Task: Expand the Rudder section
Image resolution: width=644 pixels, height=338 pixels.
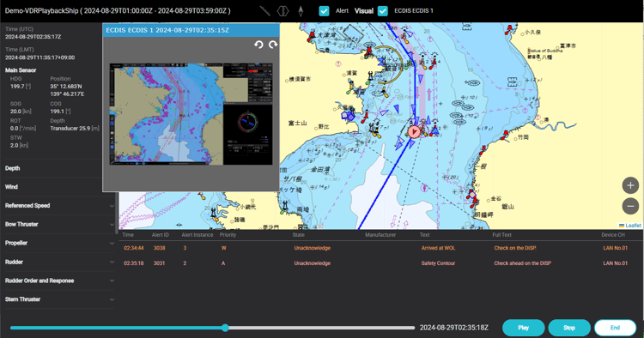Action: (59, 262)
